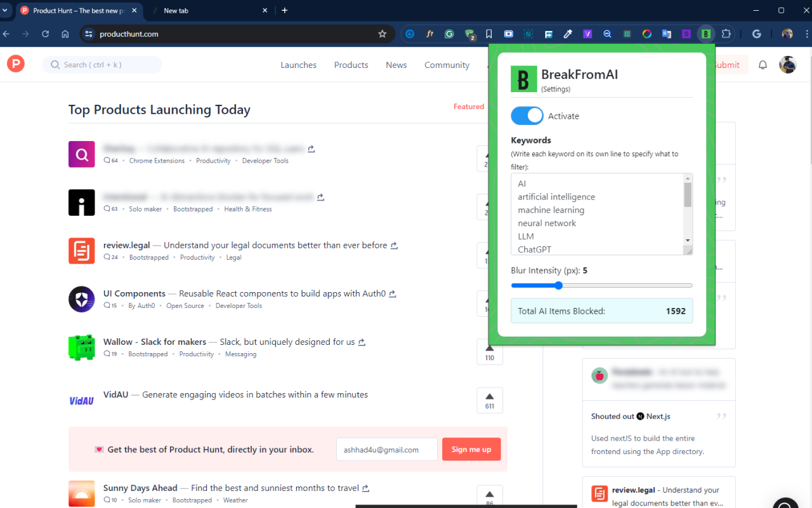Open the News menu
The image size is (812, 508).
[x=396, y=65]
